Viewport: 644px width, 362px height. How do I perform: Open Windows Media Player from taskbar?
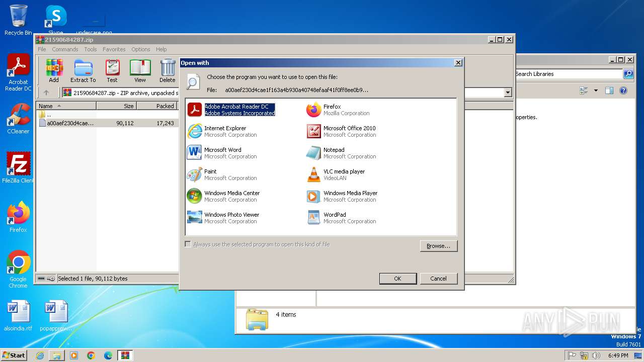74,355
